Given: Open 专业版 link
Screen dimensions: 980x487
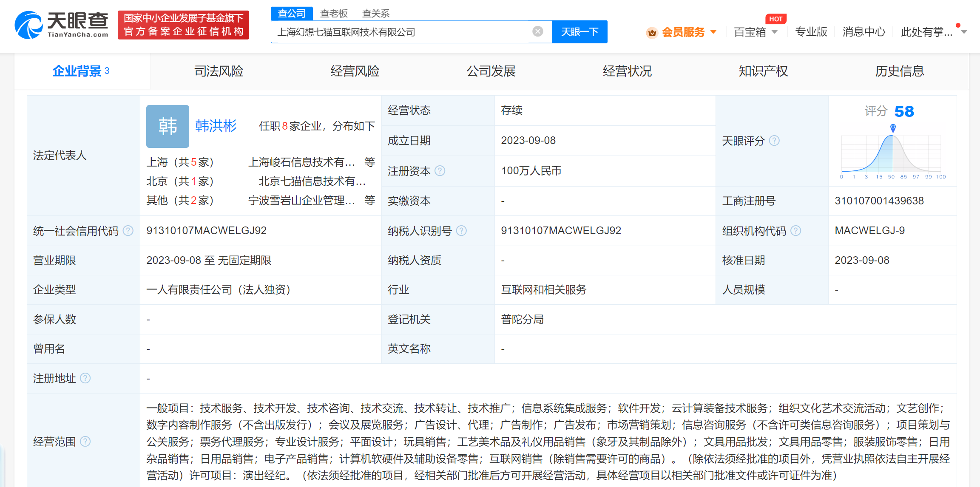Looking at the screenshot, I should pos(811,32).
